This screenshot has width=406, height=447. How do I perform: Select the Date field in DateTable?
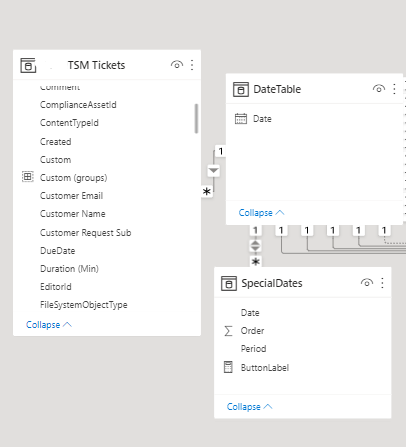(262, 119)
